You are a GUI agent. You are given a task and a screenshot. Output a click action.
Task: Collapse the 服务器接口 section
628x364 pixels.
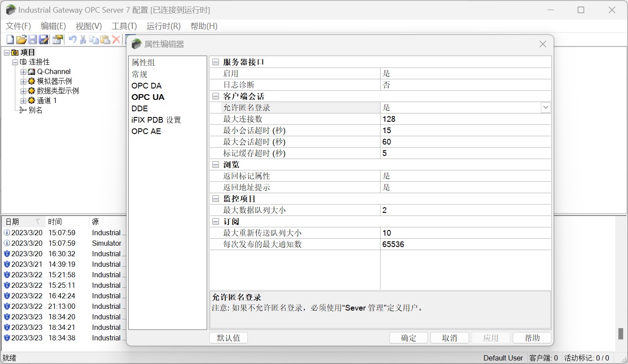coord(215,62)
